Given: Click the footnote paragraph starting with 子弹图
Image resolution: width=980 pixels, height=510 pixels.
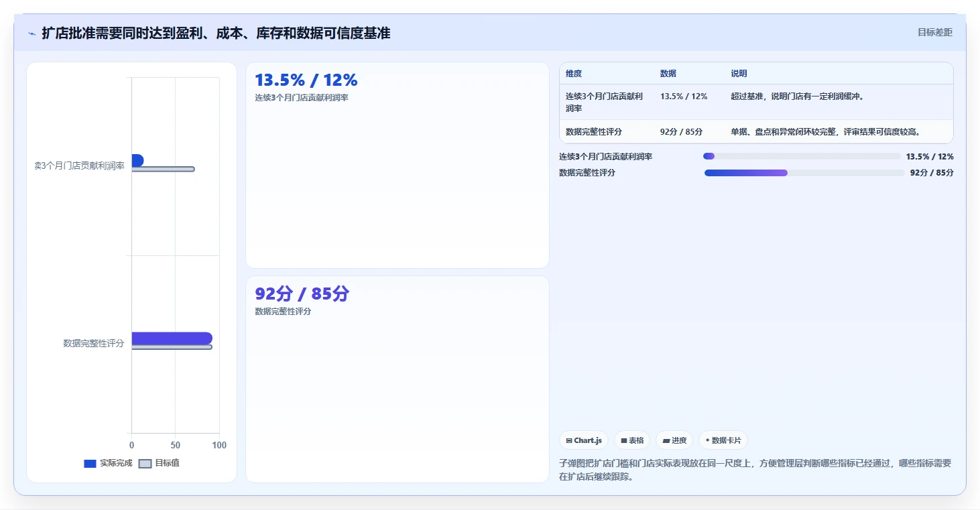Looking at the screenshot, I should point(755,470).
